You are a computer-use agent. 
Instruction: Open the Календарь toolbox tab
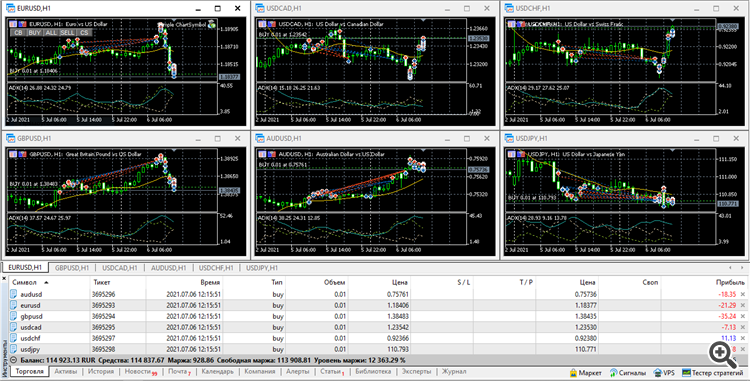click(x=218, y=371)
